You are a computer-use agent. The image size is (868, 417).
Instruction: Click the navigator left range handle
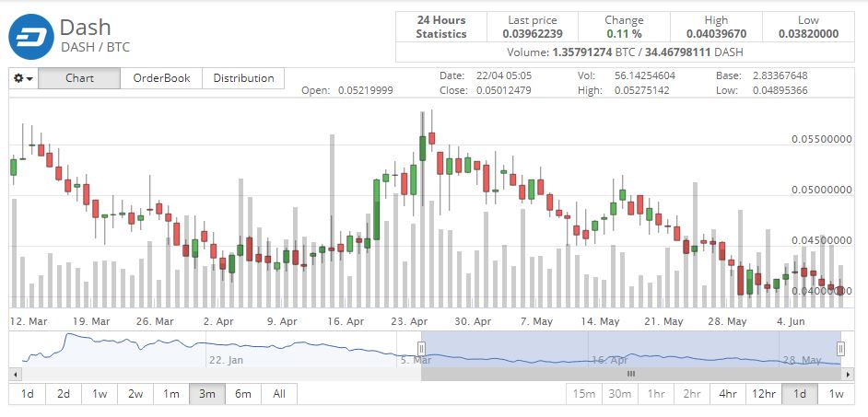[421, 349]
